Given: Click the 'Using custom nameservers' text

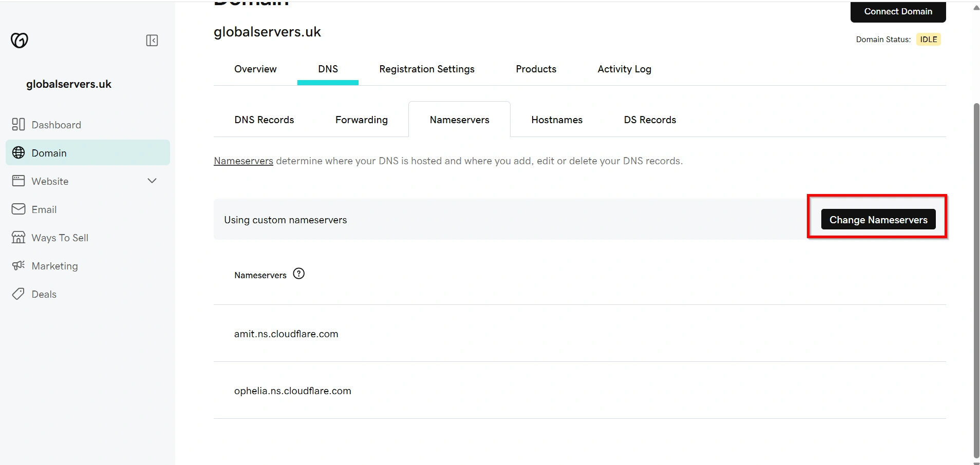Looking at the screenshot, I should click(286, 220).
